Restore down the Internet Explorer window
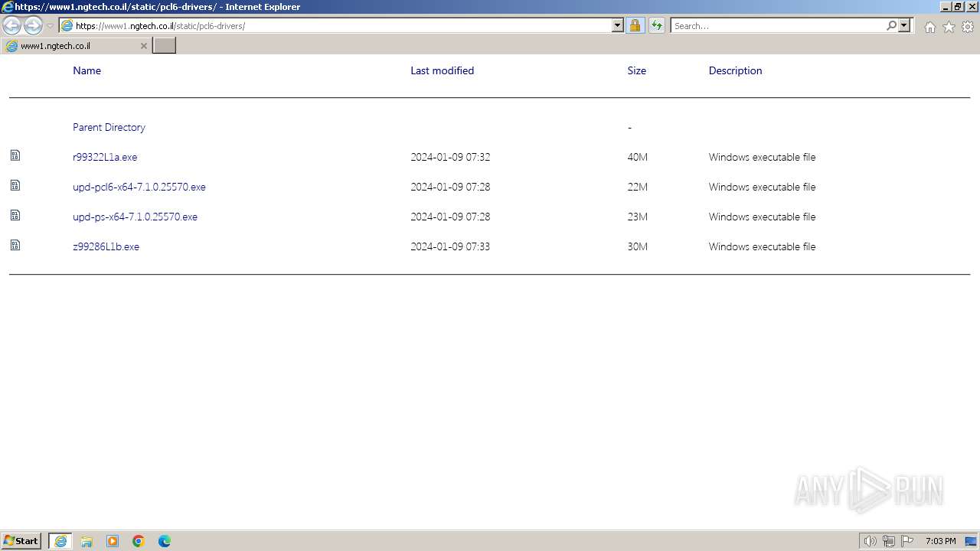The image size is (980, 551). (x=958, y=7)
